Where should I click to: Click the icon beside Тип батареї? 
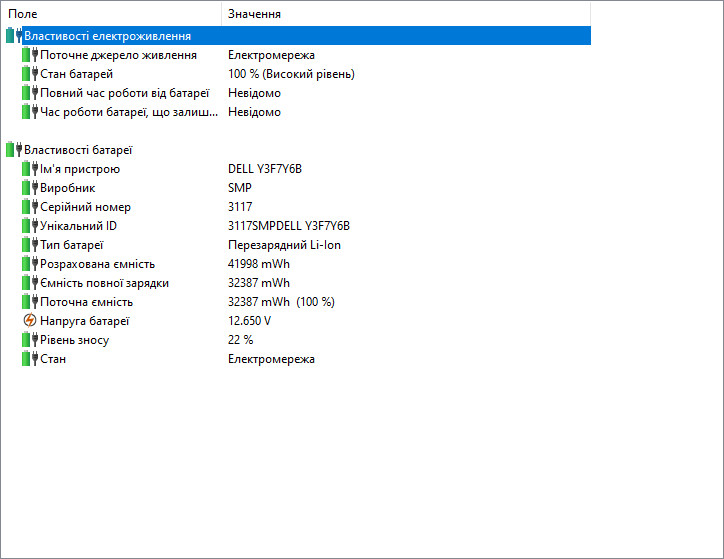coord(30,245)
